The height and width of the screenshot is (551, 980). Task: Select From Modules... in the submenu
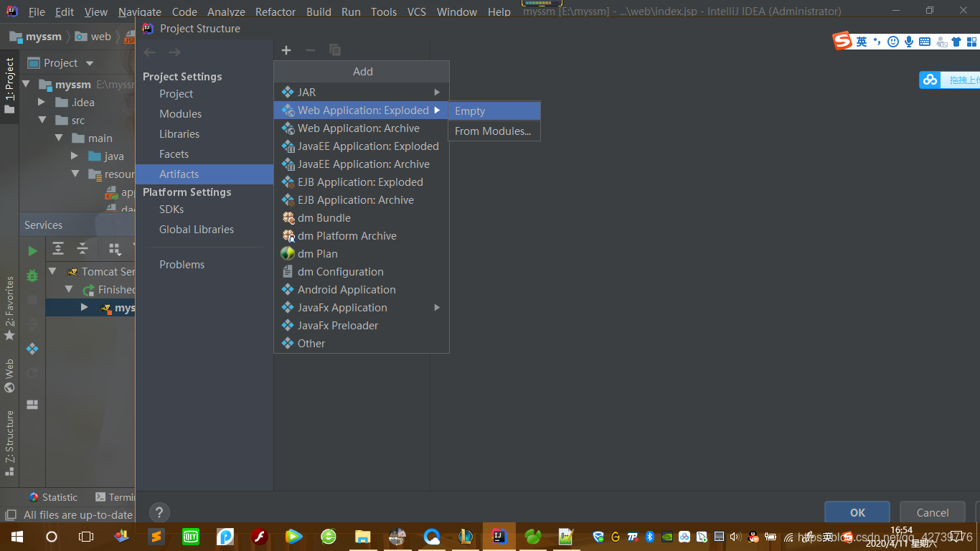point(494,131)
